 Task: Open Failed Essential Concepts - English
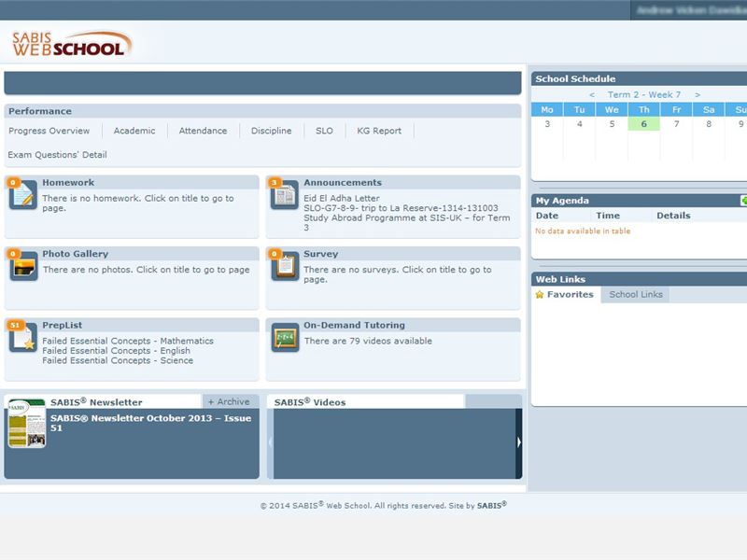point(116,351)
